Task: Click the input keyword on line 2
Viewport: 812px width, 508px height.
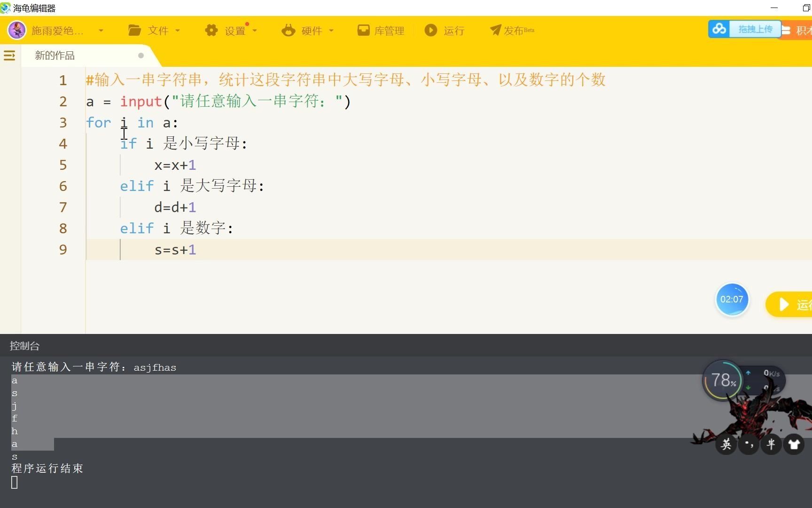Action: click(141, 102)
